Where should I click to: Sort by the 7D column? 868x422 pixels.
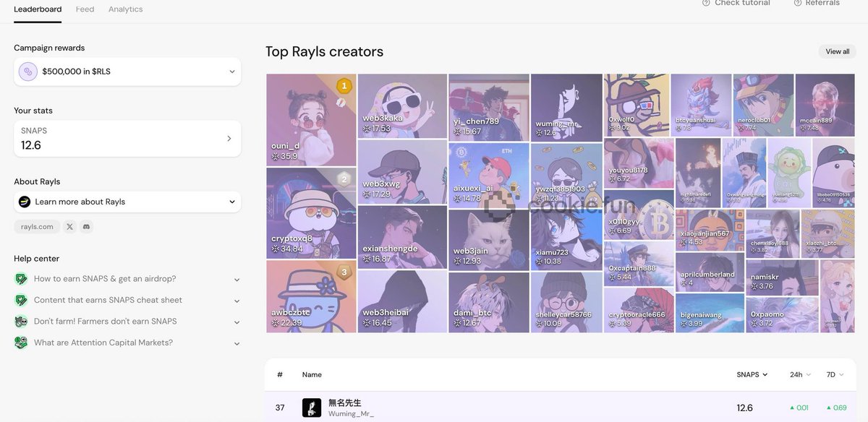coord(835,375)
